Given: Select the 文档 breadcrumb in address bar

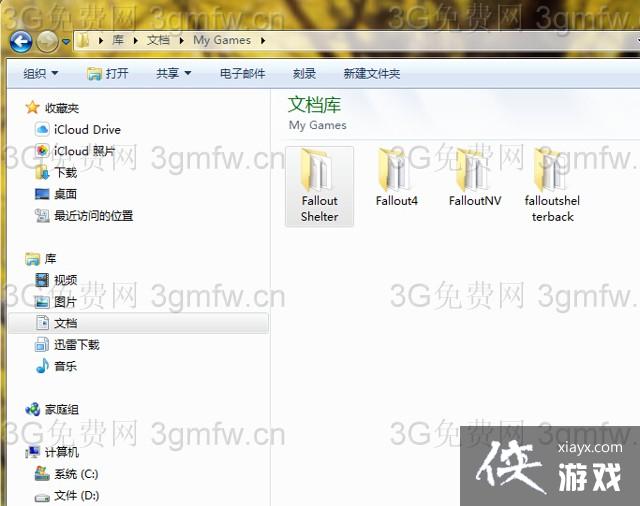Looking at the screenshot, I should tap(158, 40).
